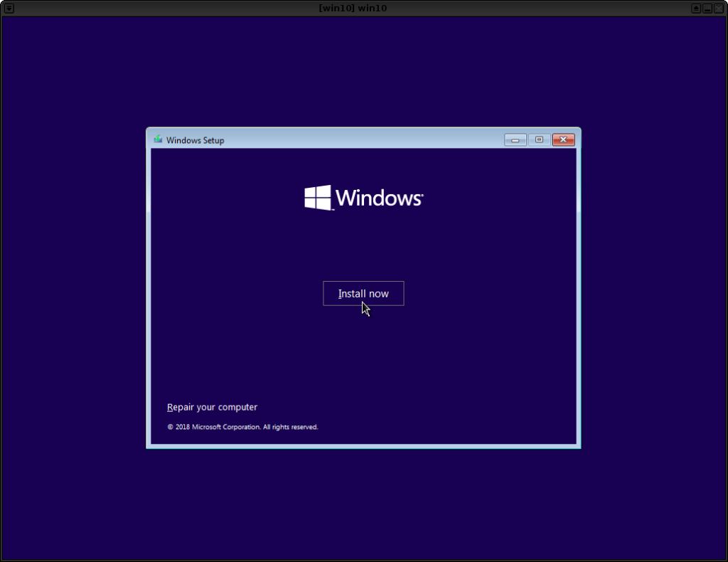Viewport: 728px width, 562px height.
Task: Click the [win10] win10 title text
Action: (x=353, y=9)
